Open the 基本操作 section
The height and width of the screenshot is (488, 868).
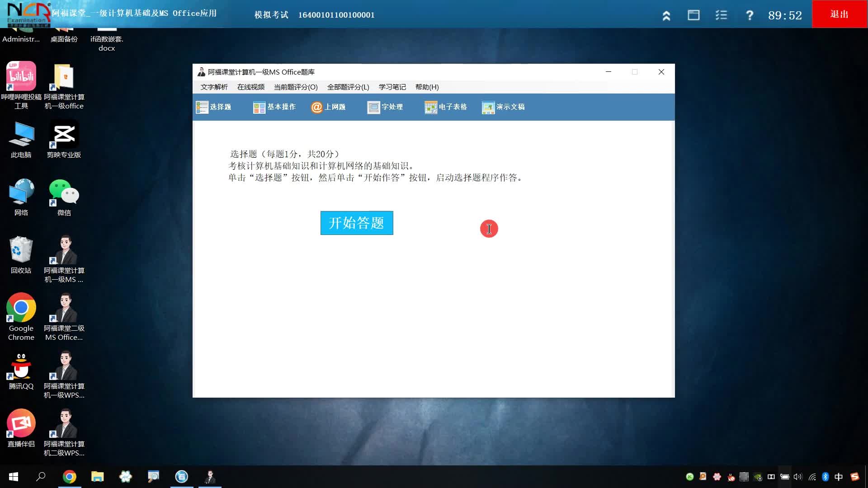[274, 107]
